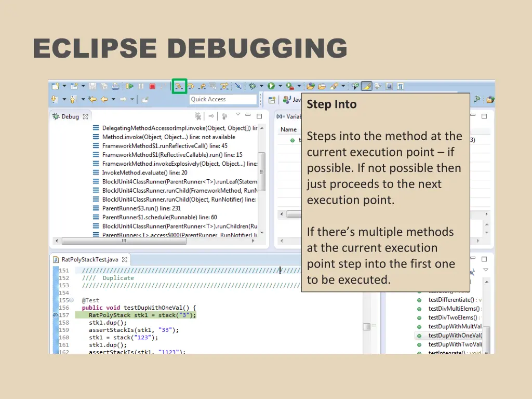
Task: Resume execution with the green Resume icon
Action: coord(129,86)
